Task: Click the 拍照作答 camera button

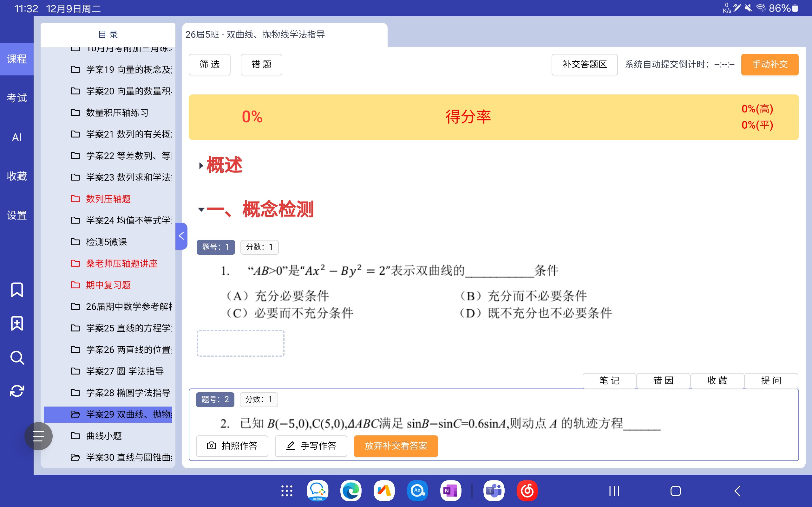Action: tap(232, 446)
